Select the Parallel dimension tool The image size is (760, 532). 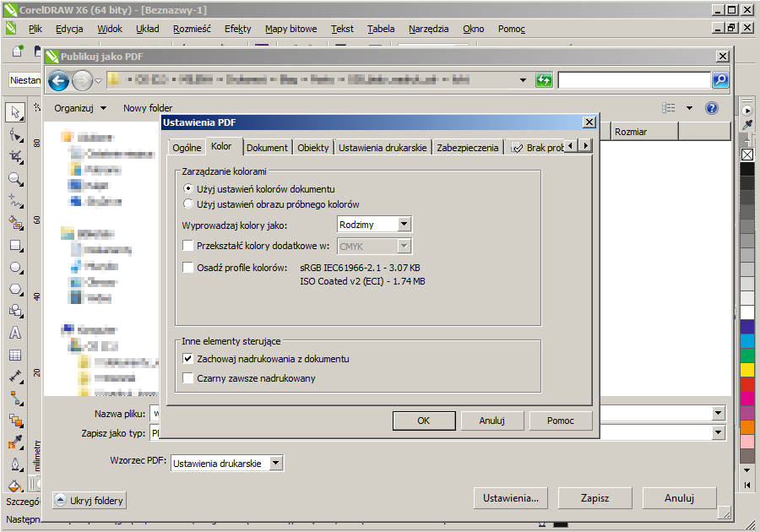(x=15, y=377)
